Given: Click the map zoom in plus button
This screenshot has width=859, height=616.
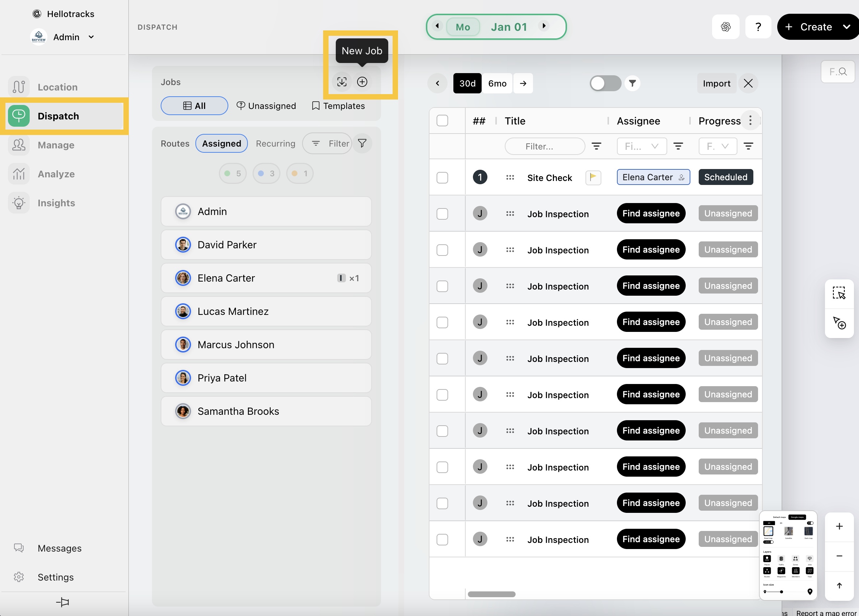Looking at the screenshot, I should click(x=839, y=526).
